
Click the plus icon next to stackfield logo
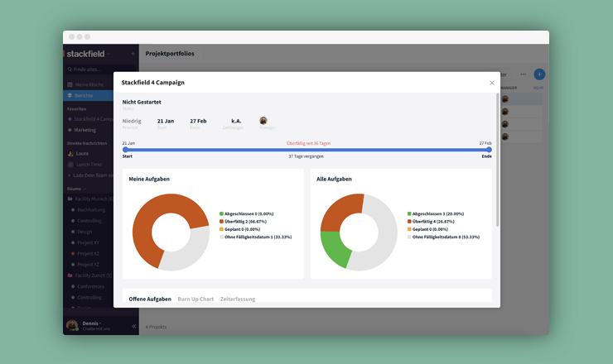click(133, 54)
